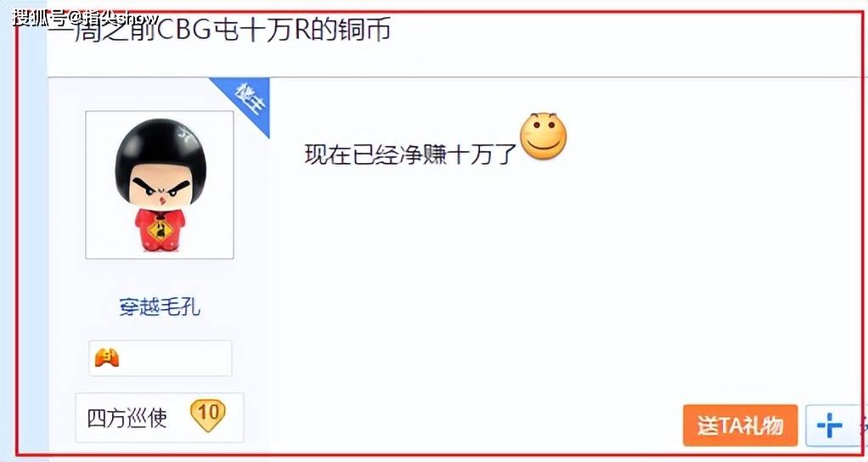Screen dimensions: 868x462
Task: Click the yellow smiley emoji in the post
Action: point(544,136)
